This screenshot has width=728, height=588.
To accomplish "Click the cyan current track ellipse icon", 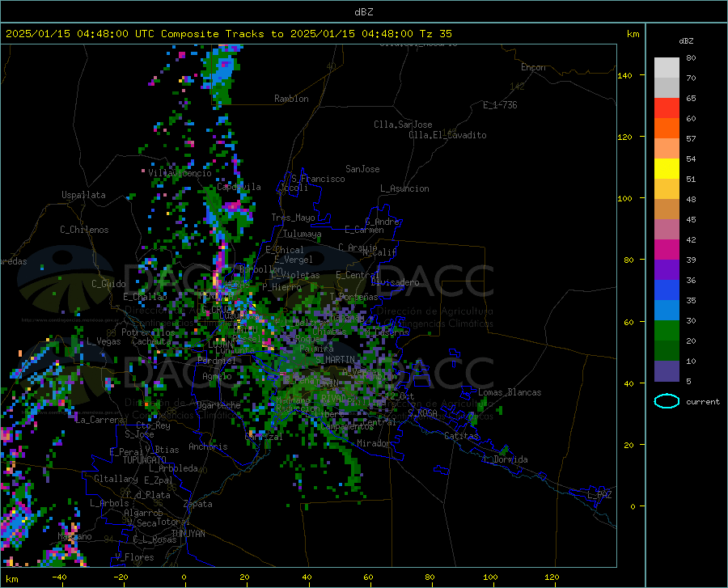I will 667,401.
